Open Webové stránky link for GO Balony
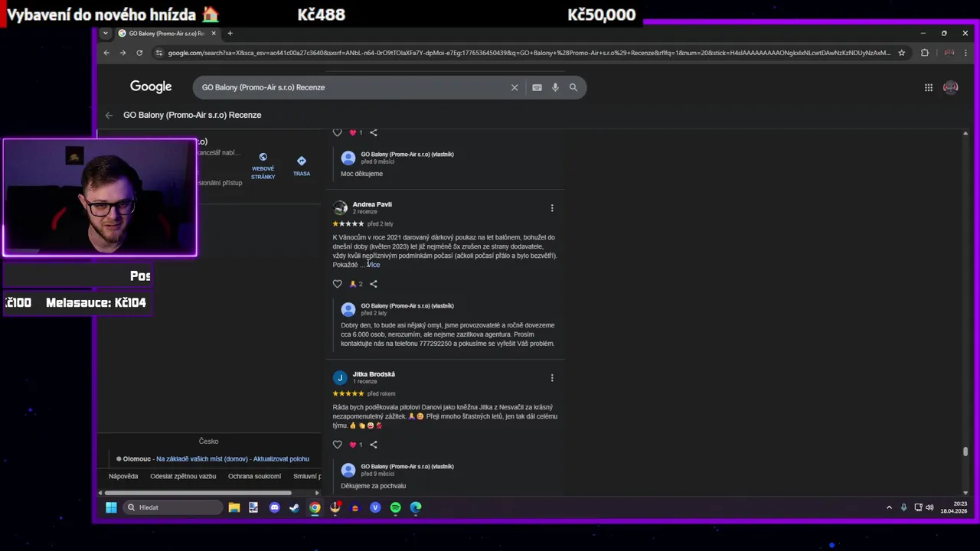Screen dimensions: 980x551 263,165
